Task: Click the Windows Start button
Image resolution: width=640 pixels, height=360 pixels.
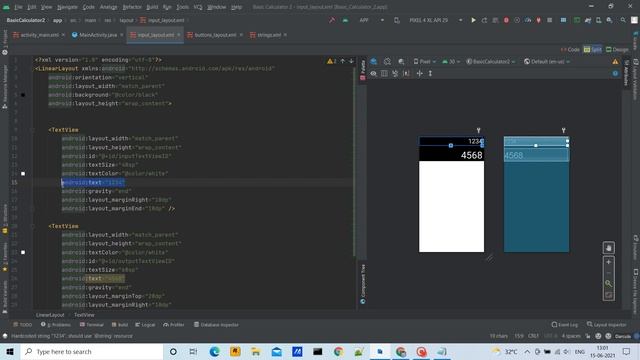Action: 10,352
